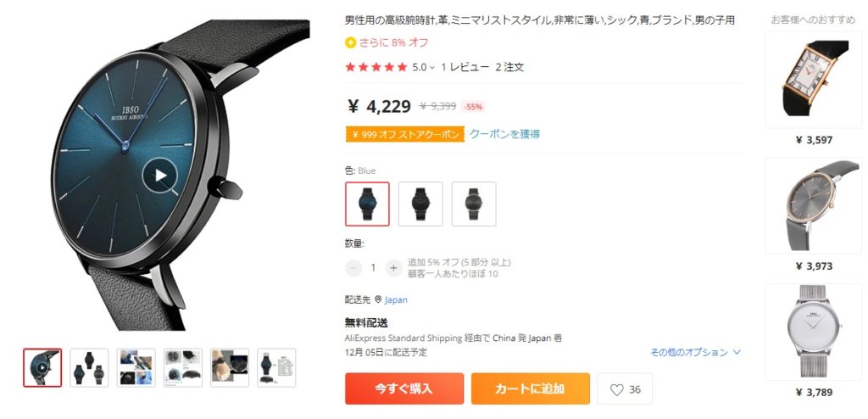Open the Japan shipping destination selector
This screenshot has height=419, width=868.
click(x=397, y=300)
